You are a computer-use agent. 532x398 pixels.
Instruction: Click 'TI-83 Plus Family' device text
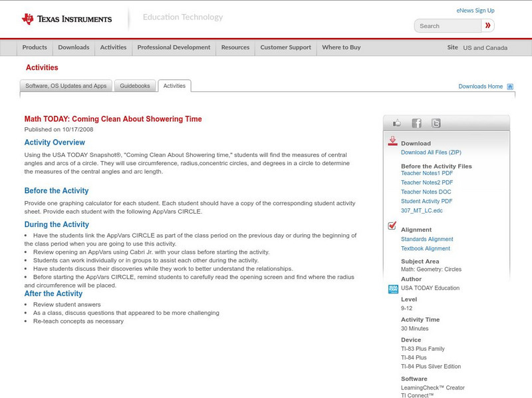coord(423,349)
